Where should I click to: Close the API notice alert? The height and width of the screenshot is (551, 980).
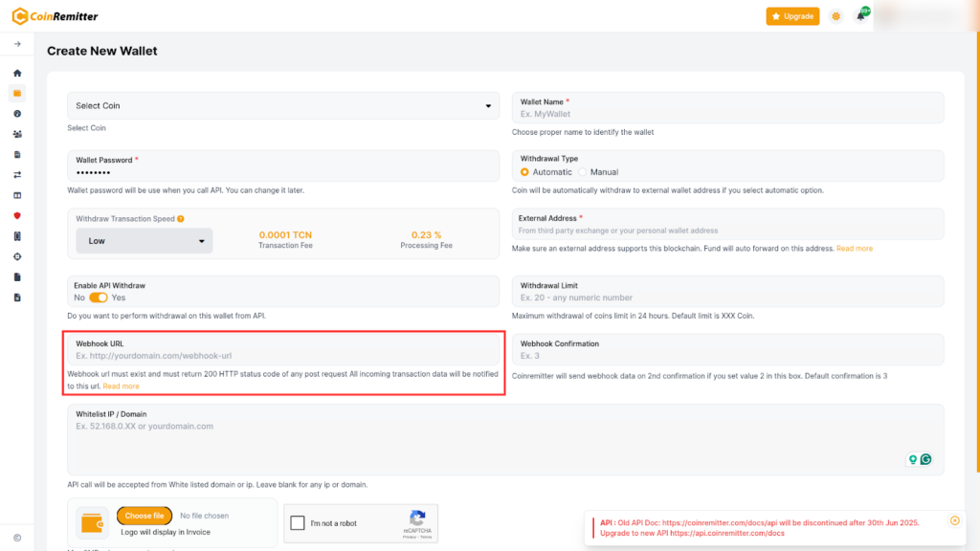954,520
